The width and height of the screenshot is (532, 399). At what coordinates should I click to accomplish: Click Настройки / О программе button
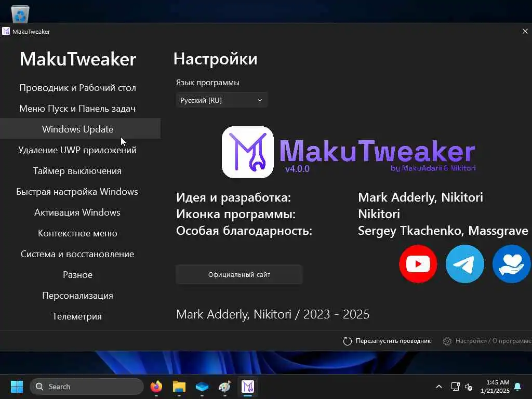[487, 341]
